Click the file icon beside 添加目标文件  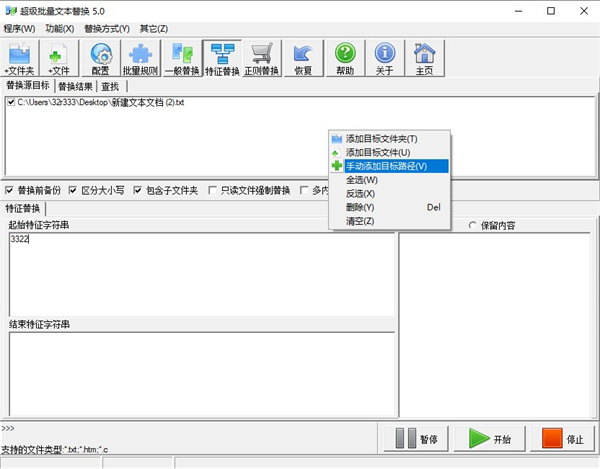pyautogui.click(x=336, y=153)
